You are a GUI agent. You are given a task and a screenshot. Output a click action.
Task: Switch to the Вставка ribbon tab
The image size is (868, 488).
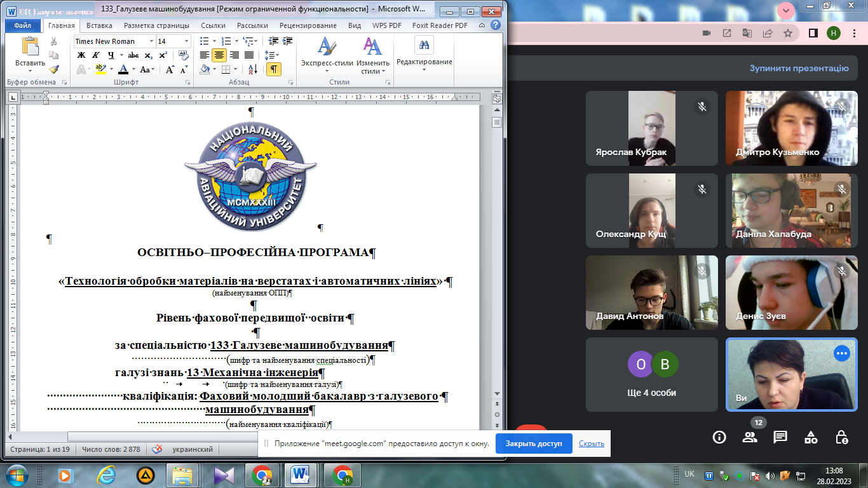(x=99, y=25)
